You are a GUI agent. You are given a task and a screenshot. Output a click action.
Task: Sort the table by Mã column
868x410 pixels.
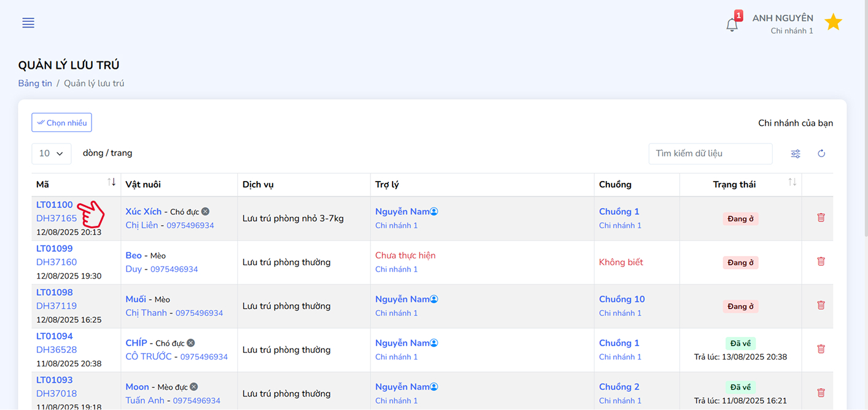pyautogui.click(x=111, y=182)
